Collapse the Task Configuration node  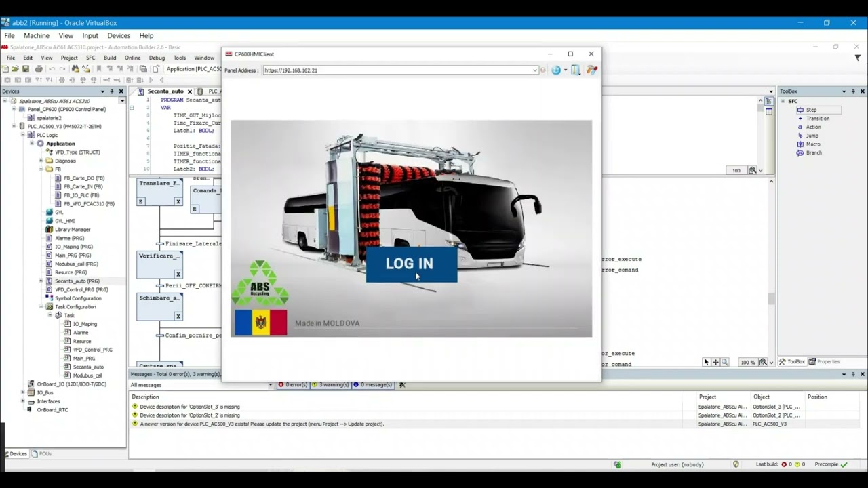pyautogui.click(x=41, y=307)
